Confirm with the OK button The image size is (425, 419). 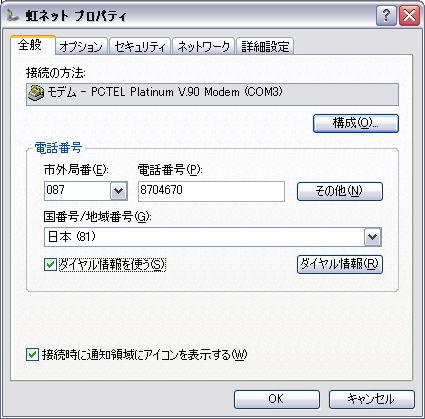pyautogui.click(x=277, y=399)
